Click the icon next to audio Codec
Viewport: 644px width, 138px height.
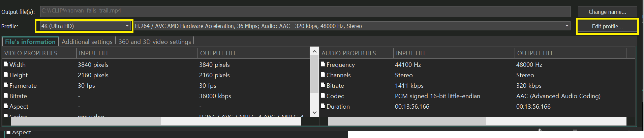point(323,95)
